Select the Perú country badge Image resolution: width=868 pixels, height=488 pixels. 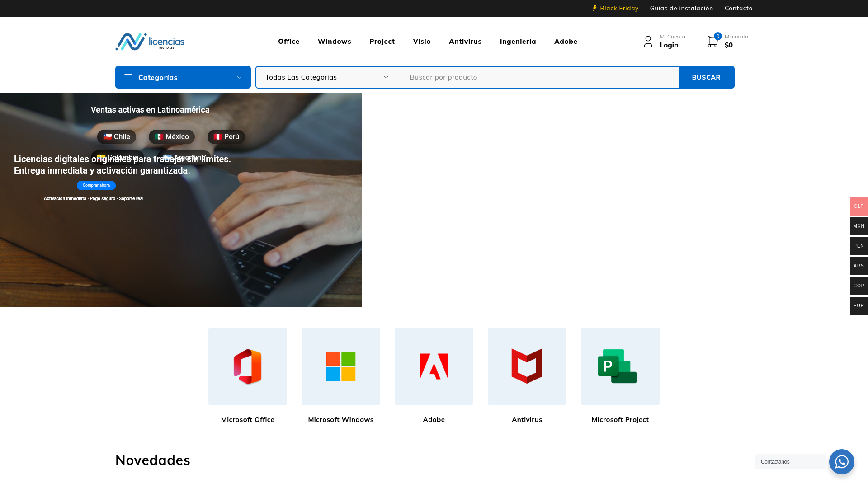[x=226, y=137]
